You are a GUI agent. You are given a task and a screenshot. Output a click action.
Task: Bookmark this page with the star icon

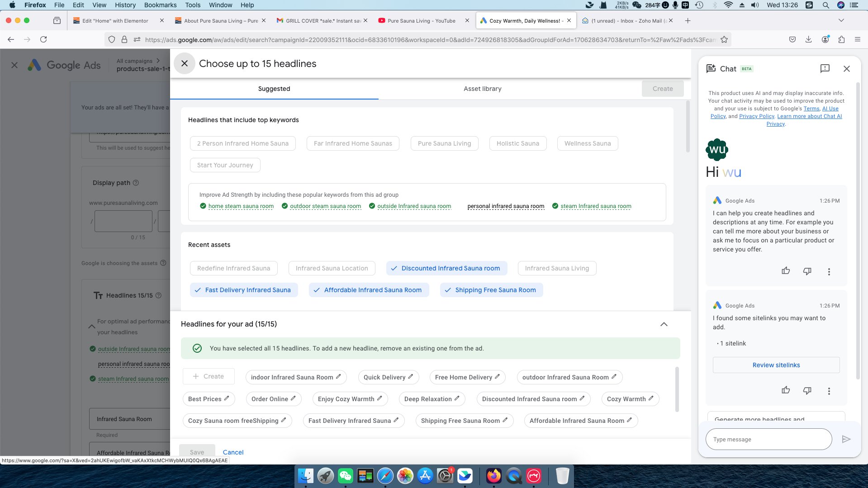tap(724, 40)
